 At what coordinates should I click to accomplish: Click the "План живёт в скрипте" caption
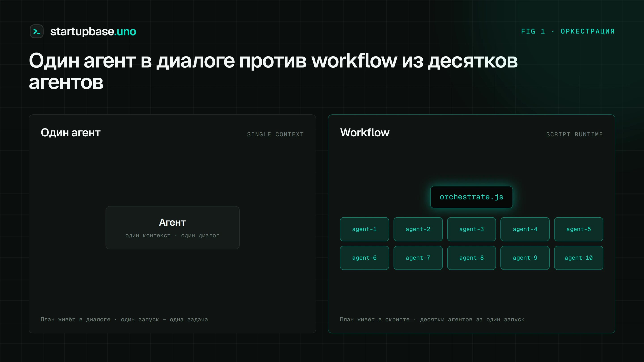pos(432,320)
